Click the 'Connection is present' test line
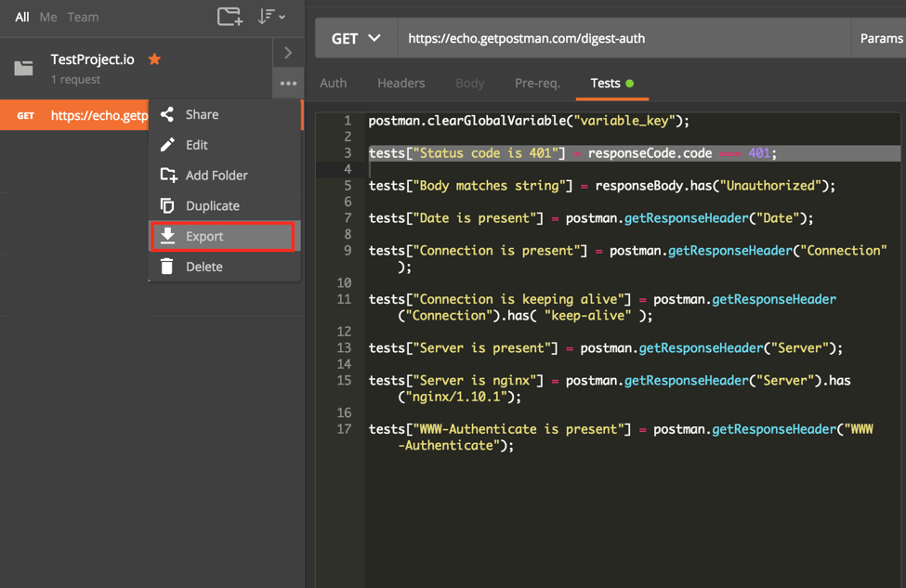This screenshot has width=906, height=588. (x=627, y=258)
